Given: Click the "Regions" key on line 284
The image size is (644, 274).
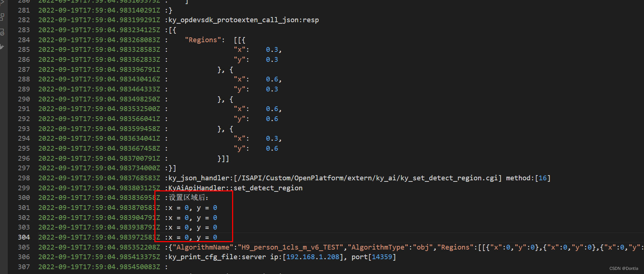Looking at the screenshot, I should pos(203,40).
